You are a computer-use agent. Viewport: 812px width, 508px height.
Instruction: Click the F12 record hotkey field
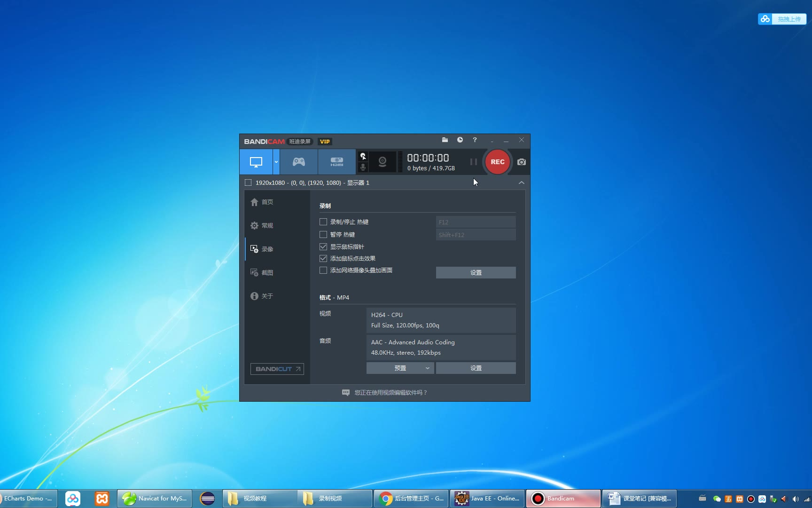476,222
